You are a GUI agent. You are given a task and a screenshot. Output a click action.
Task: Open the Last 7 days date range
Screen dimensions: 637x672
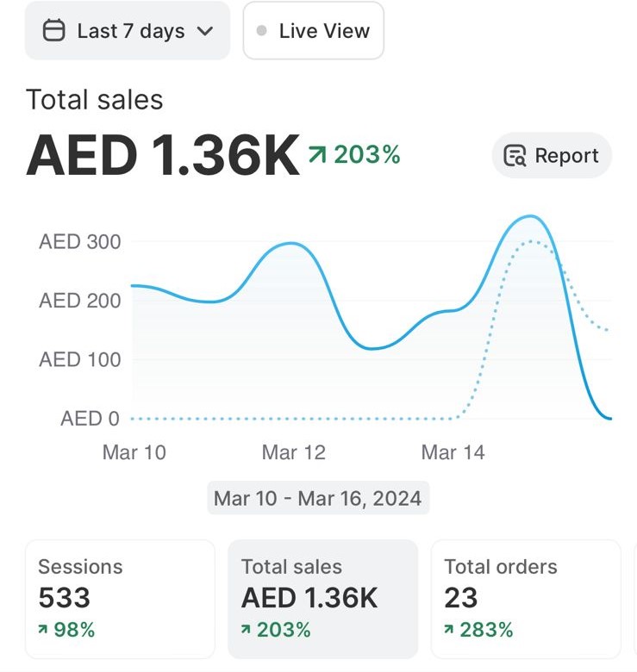click(x=128, y=31)
